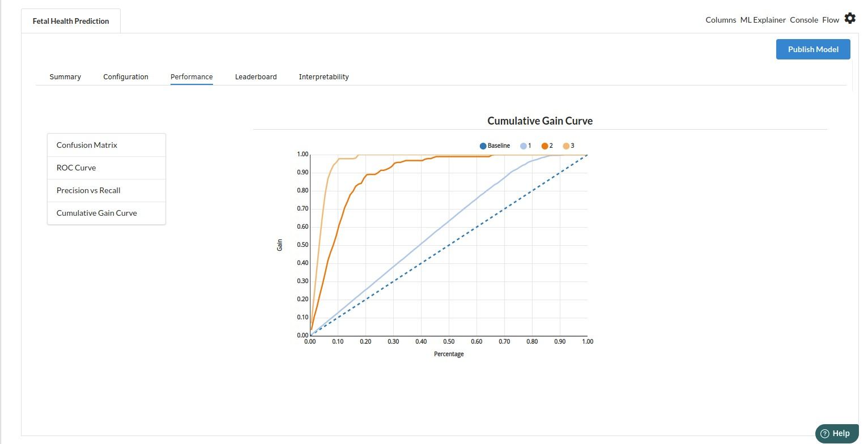Toggle class 2 orange legend marker

pos(544,146)
